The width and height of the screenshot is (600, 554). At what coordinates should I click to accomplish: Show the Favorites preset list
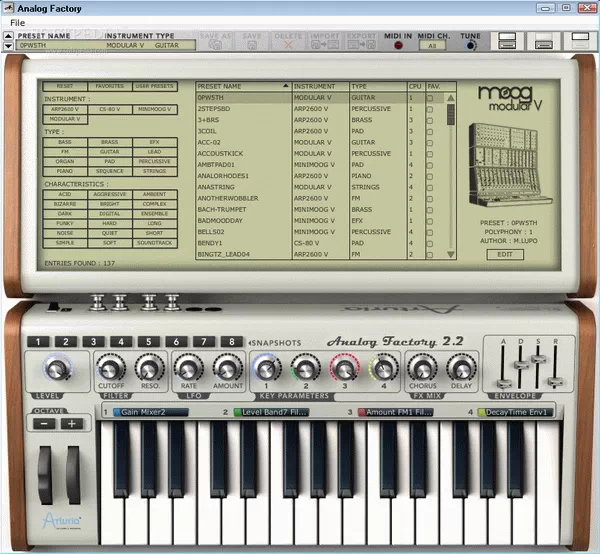click(110, 86)
